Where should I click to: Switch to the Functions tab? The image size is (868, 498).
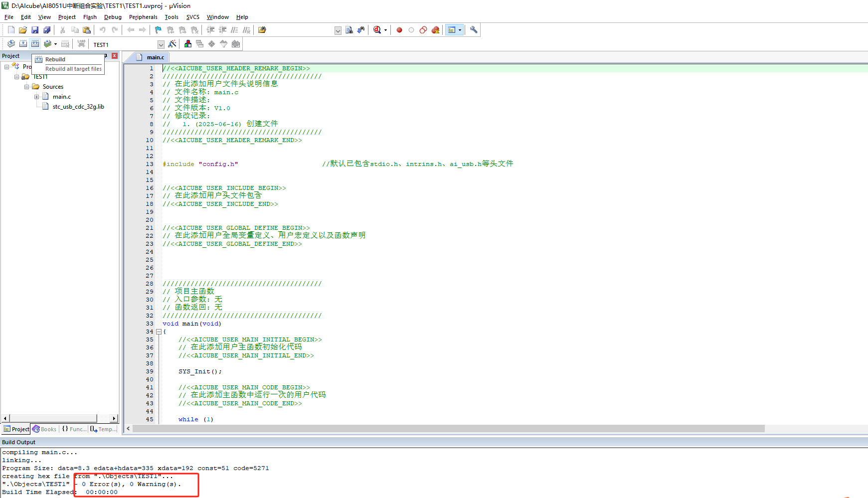point(74,429)
